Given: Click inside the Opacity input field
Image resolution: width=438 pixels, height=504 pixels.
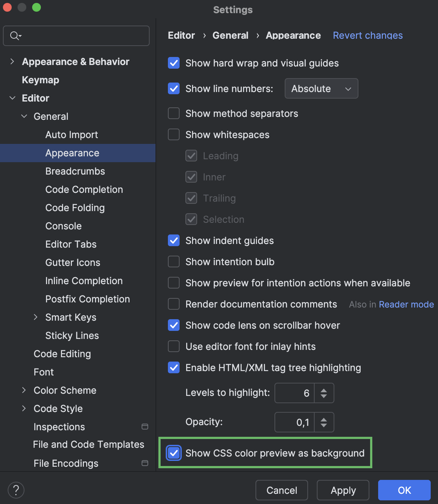Looking at the screenshot, I should (296, 422).
